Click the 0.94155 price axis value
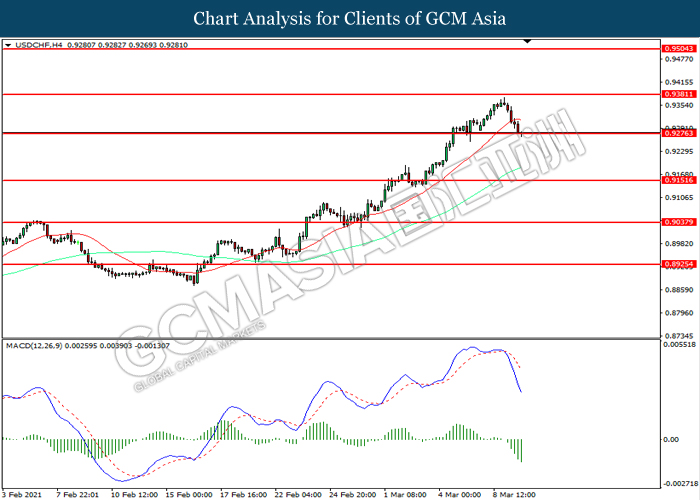Image resolution: width=700 pixels, height=500 pixels. click(679, 82)
